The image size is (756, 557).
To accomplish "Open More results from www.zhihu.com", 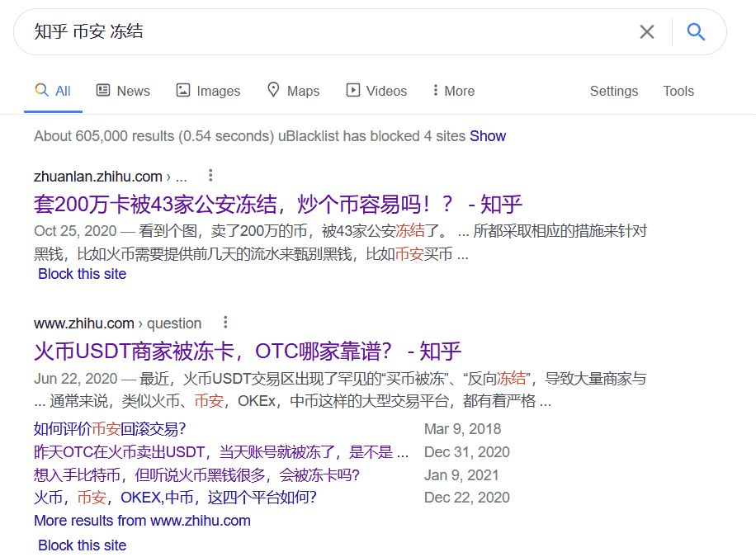I will tap(141, 520).
